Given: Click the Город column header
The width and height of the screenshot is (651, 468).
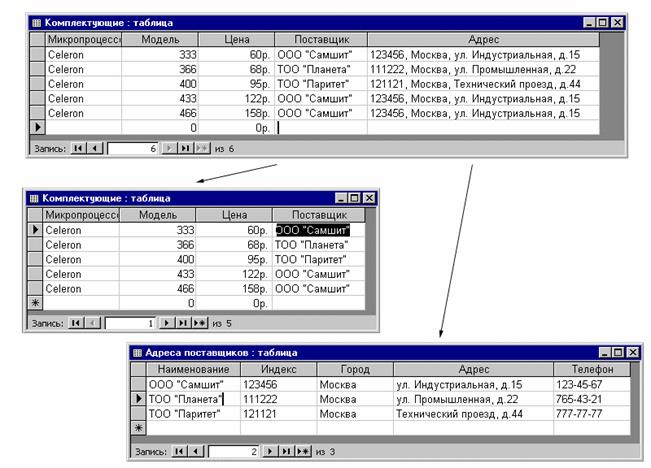Looking at the screenshot, I should 354,369.
